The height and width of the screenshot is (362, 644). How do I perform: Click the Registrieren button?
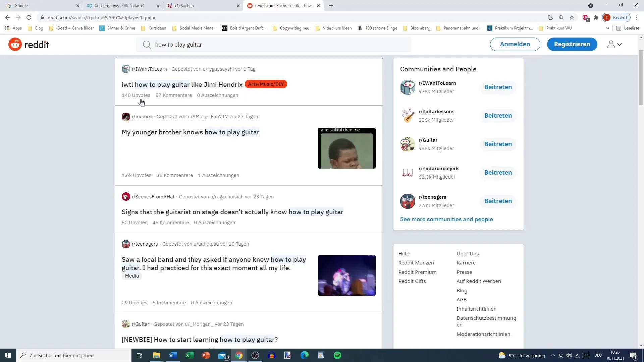572,44
